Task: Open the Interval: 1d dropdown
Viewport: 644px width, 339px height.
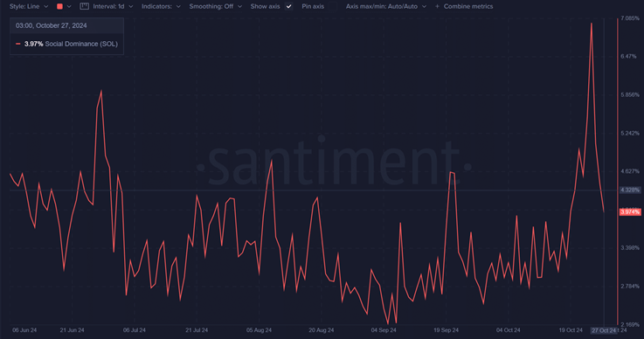Action: tap(113, 7)
